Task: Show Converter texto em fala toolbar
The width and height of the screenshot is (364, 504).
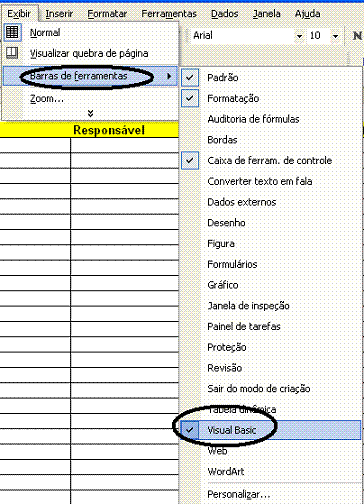Action: coord(271,181)
